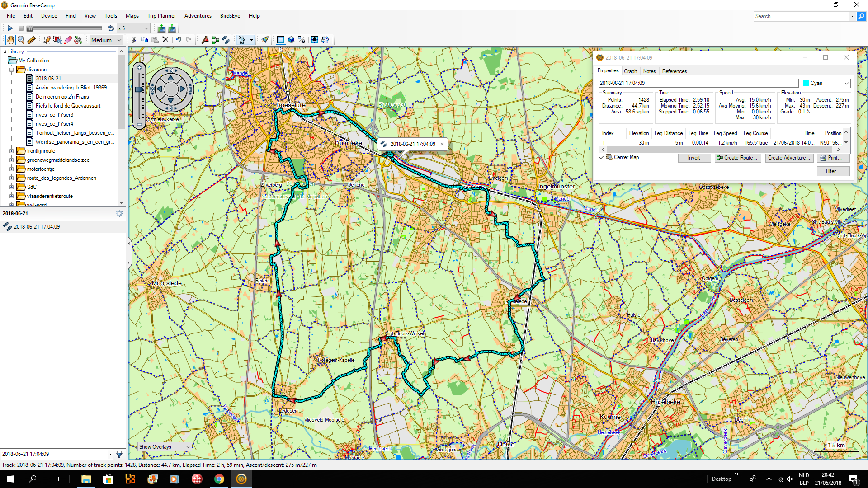
Task: Toggle the Center Map checkbox
Action: (601, 158)
